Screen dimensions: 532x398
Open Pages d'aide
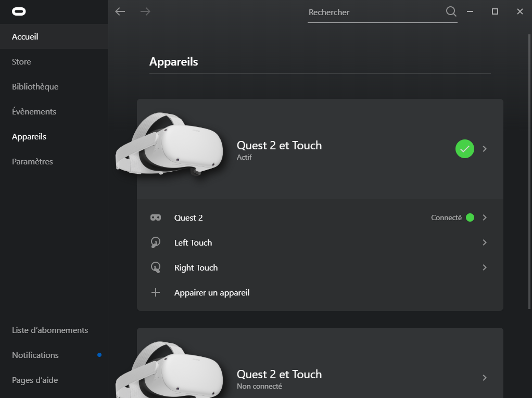[x=54, y=380]
